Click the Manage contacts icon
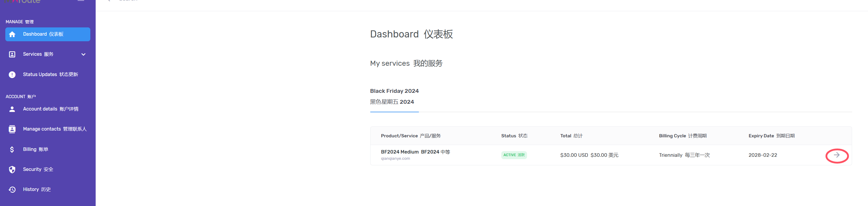 12,129
